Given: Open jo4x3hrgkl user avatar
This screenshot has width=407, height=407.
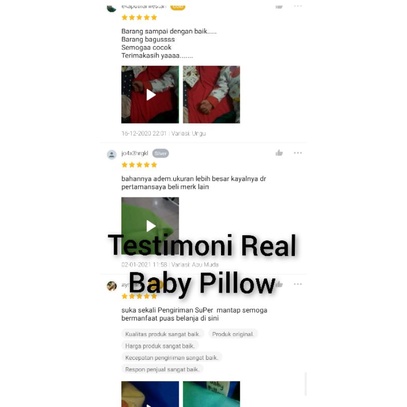Looking at the screenshot, I should pyautogui.click(x=112, y=154).
